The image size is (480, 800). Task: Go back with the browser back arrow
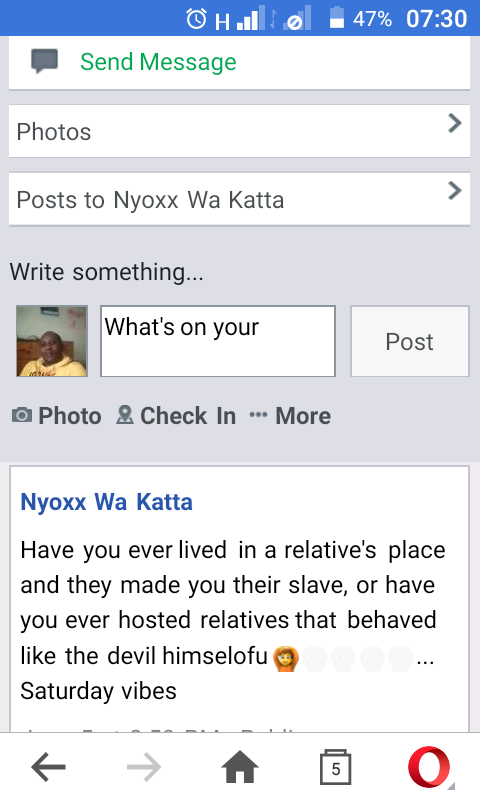[x=48, y=767]
